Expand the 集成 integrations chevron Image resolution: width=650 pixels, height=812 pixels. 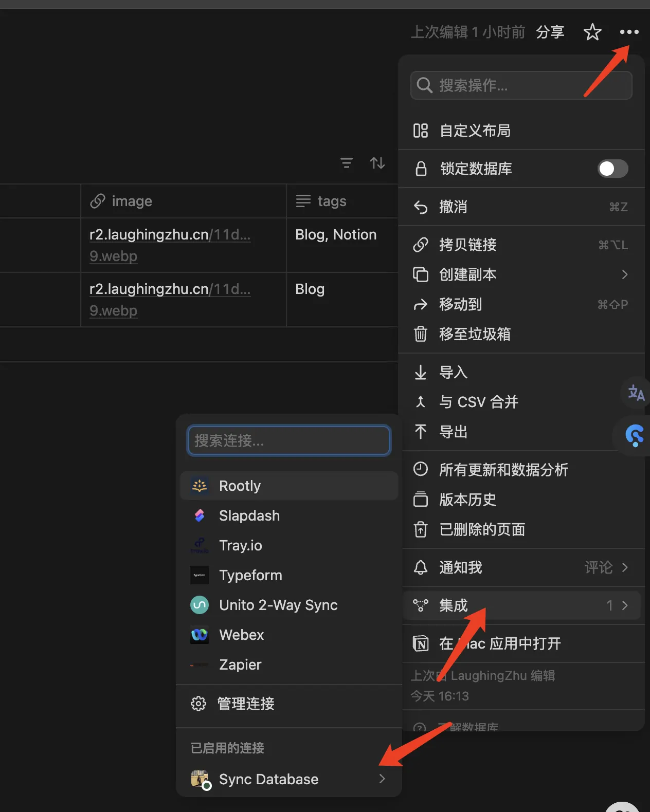coord(625,605)
